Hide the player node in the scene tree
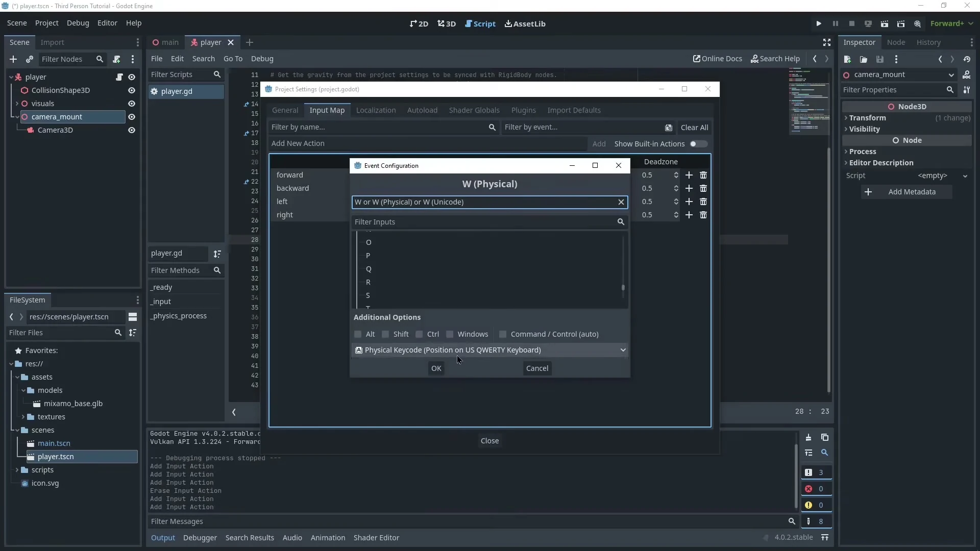The image size is (980, 551). tap(132, 77)
